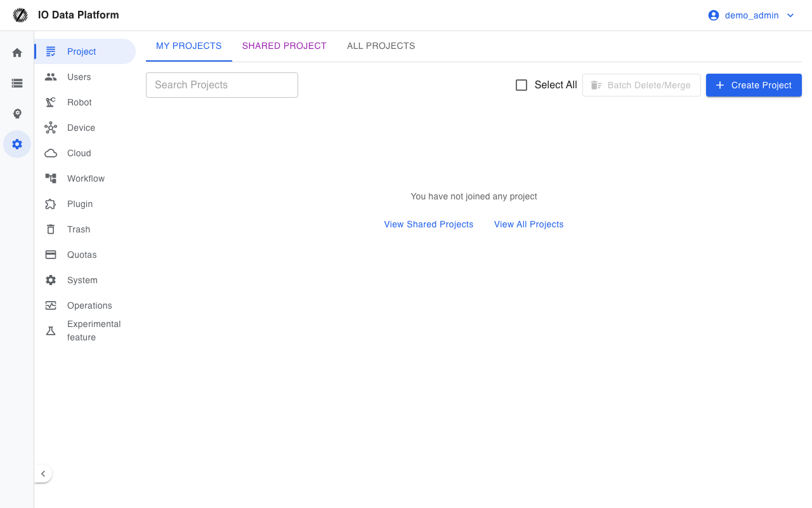Open the Workflow menu label

point(86,178)
